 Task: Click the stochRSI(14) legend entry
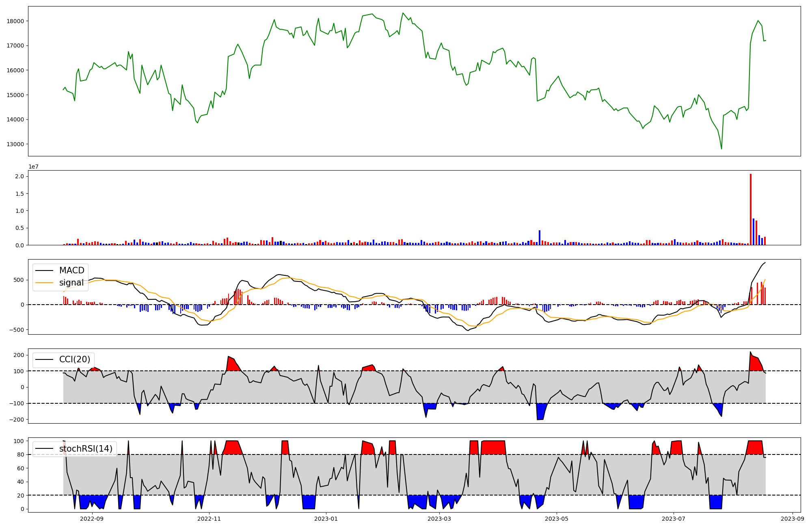point(85,449)
